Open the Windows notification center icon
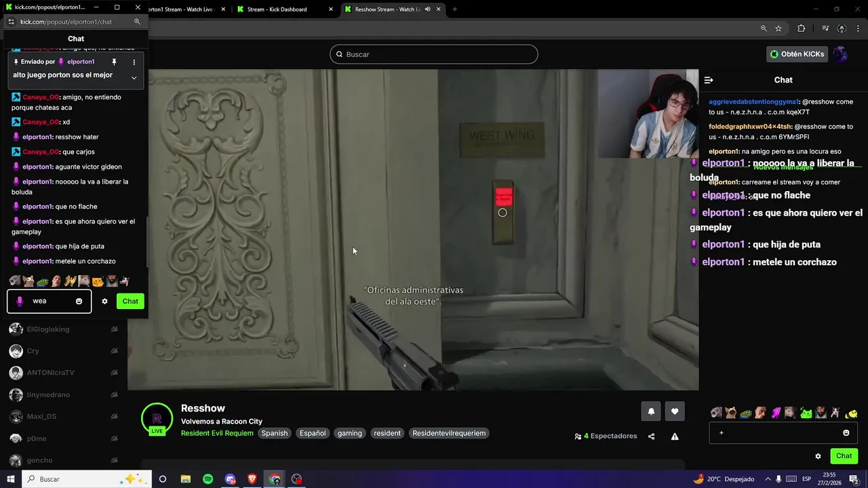The image size is (868, 488). click(x=854, y=479)
